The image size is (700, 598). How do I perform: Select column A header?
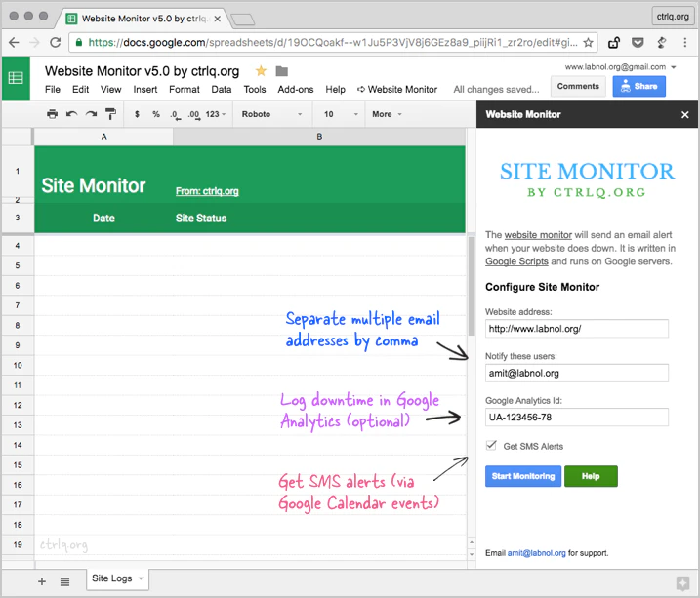coord(103,137)
